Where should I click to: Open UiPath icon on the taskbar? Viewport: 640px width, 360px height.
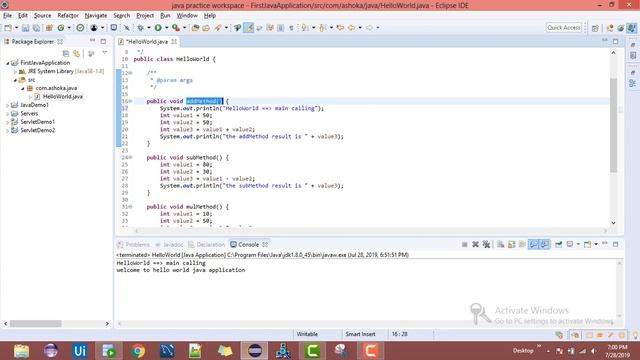(80, 351)
